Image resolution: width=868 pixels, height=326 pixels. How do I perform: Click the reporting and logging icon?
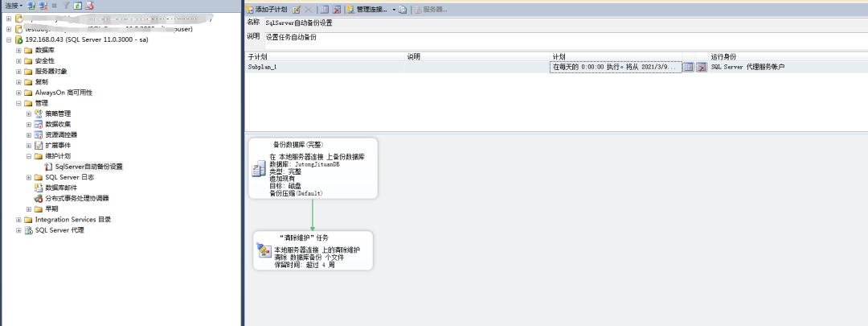point(403,10)
